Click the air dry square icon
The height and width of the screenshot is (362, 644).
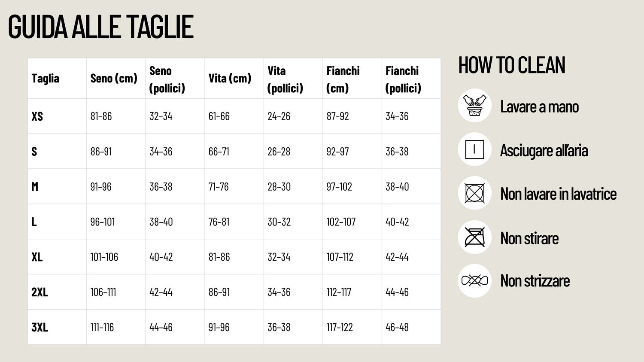click(x=474, y=149)
